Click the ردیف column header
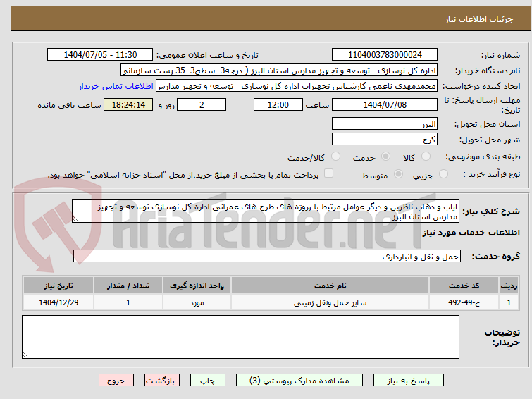This screenshot has height=399, width=532. [509, 286]
